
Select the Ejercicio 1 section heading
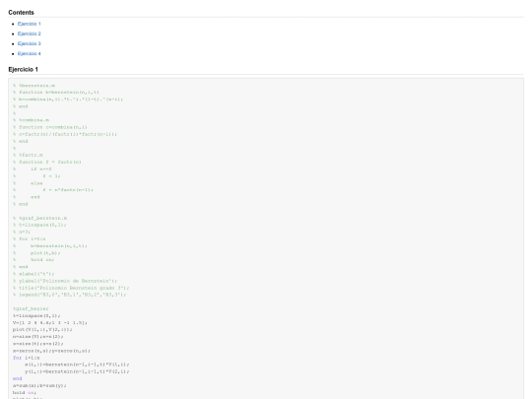[23, 70]
